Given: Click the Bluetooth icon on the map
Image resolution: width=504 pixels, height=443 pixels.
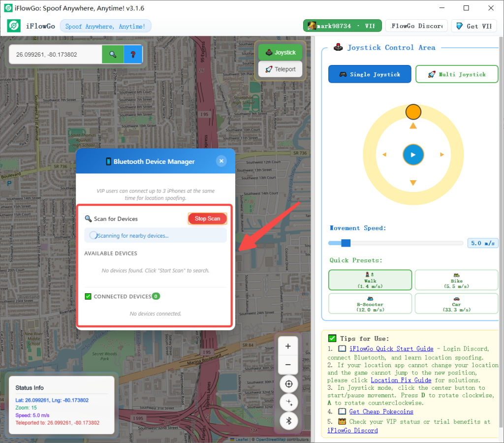Looking at the screenshot, I should click(x=288, y=421).
